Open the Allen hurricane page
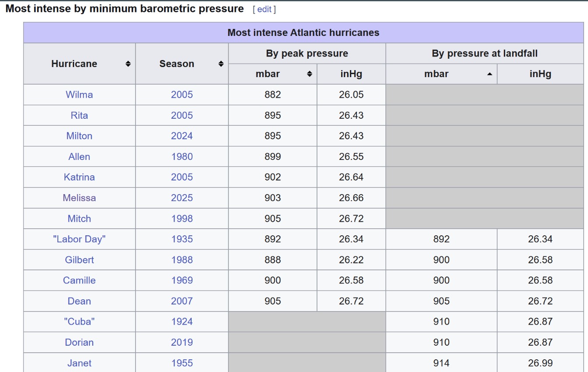The height and width of the screenshot is (372, 588). [79, 156]
